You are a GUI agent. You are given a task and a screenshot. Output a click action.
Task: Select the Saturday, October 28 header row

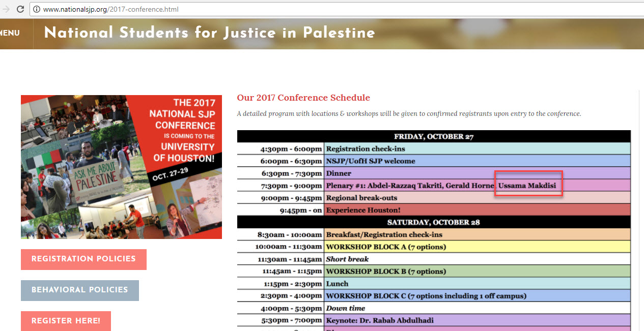click(434, 222)
